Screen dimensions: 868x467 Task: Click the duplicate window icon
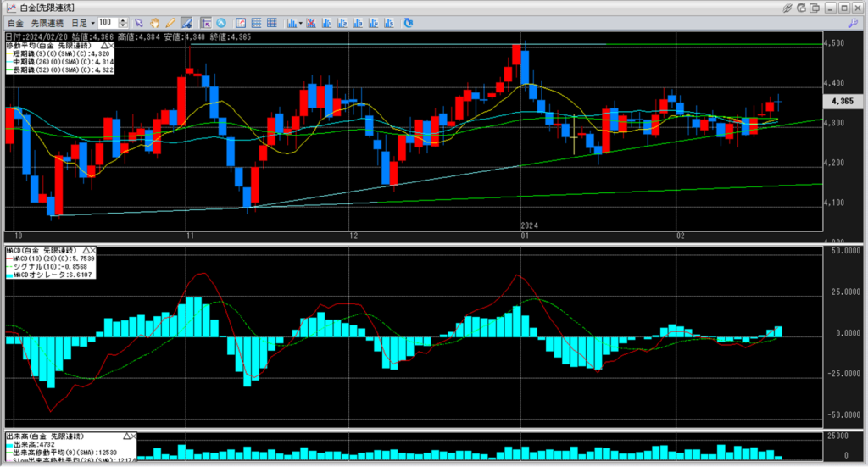click(815, 8)
